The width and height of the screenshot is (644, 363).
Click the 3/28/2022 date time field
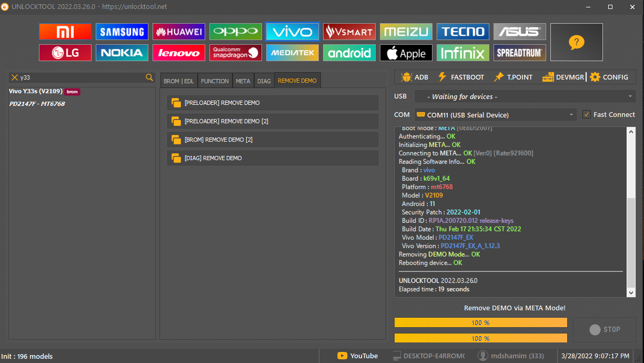[x=596, y=356]
